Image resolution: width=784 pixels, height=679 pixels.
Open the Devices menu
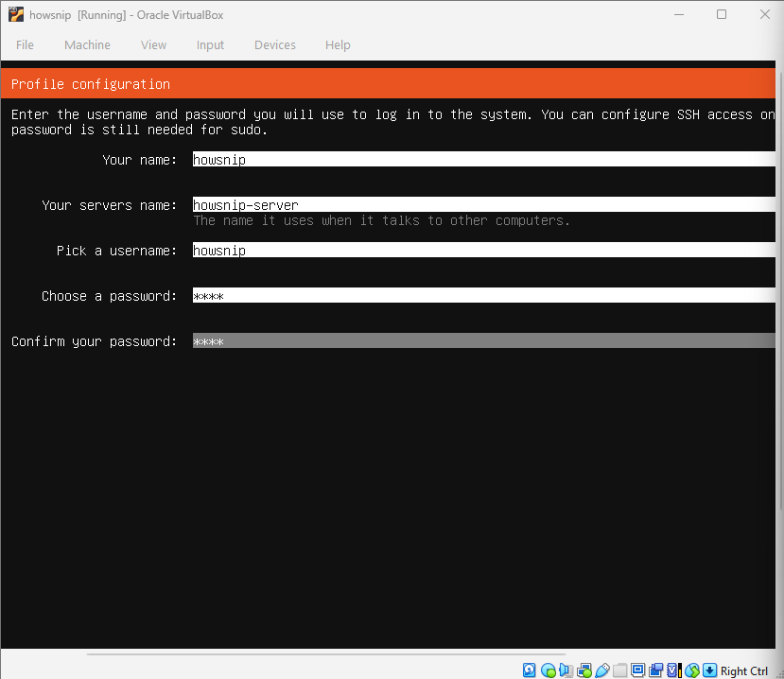tap(275, 45)
